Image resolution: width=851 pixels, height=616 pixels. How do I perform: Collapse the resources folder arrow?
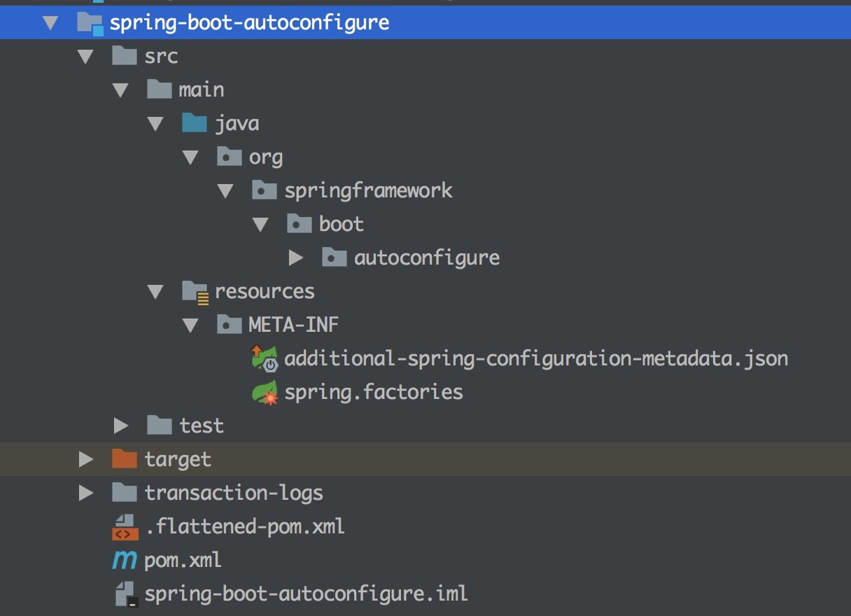tap(155, 292)
